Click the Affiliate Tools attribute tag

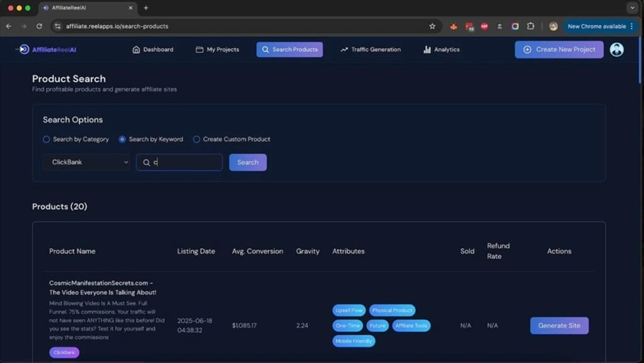click(411, 326)
